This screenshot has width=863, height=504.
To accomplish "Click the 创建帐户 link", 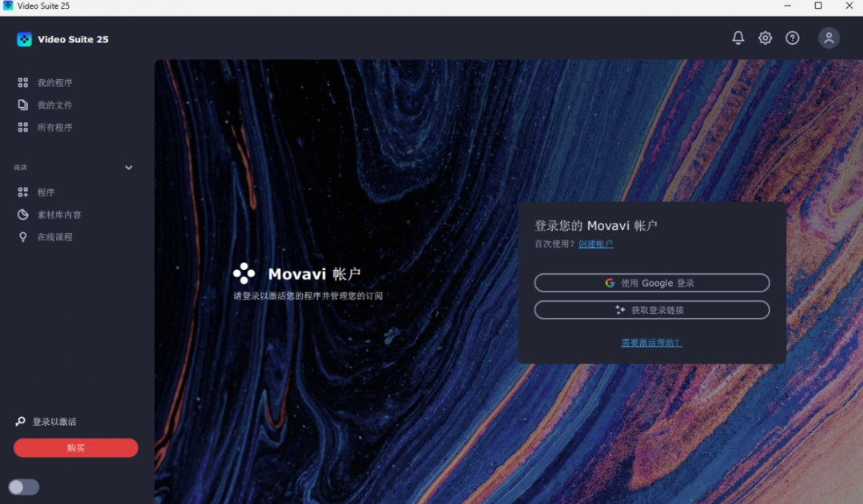I will (595, 244).
